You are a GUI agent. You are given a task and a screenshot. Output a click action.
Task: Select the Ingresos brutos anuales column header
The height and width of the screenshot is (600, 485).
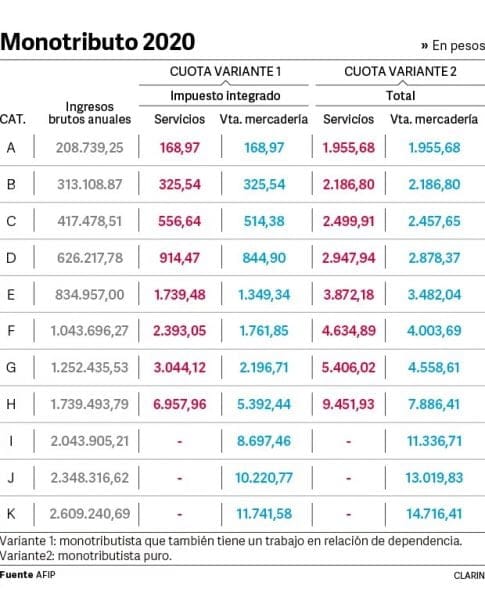90,113
